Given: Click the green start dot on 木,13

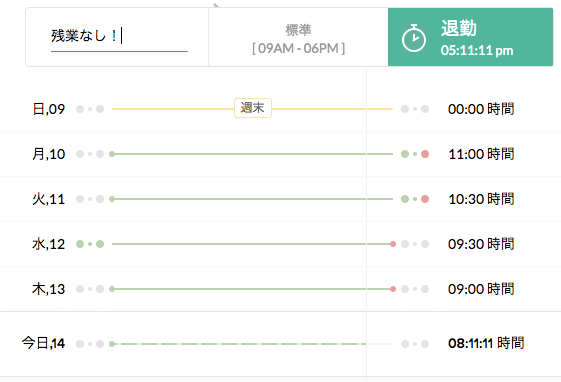Looking at the screenshot, I should point(112,289).
